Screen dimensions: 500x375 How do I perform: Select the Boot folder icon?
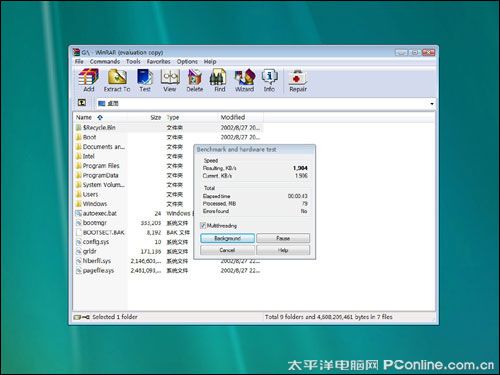(x=79, y=137)
